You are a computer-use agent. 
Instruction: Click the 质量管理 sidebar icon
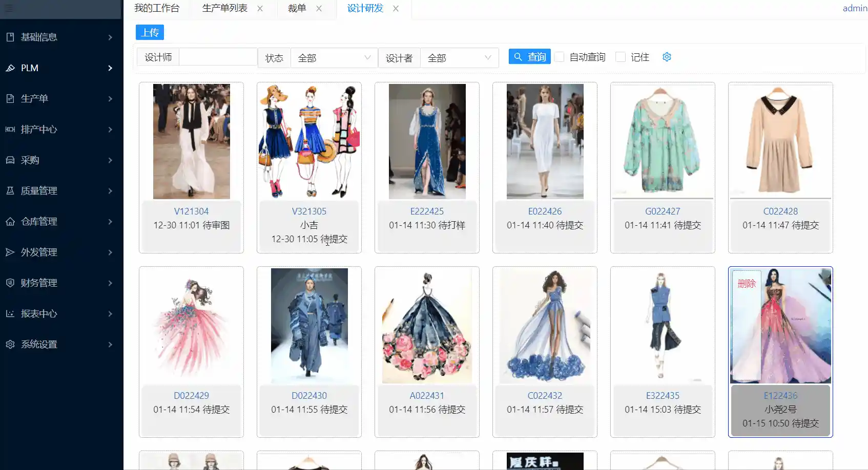10,190
